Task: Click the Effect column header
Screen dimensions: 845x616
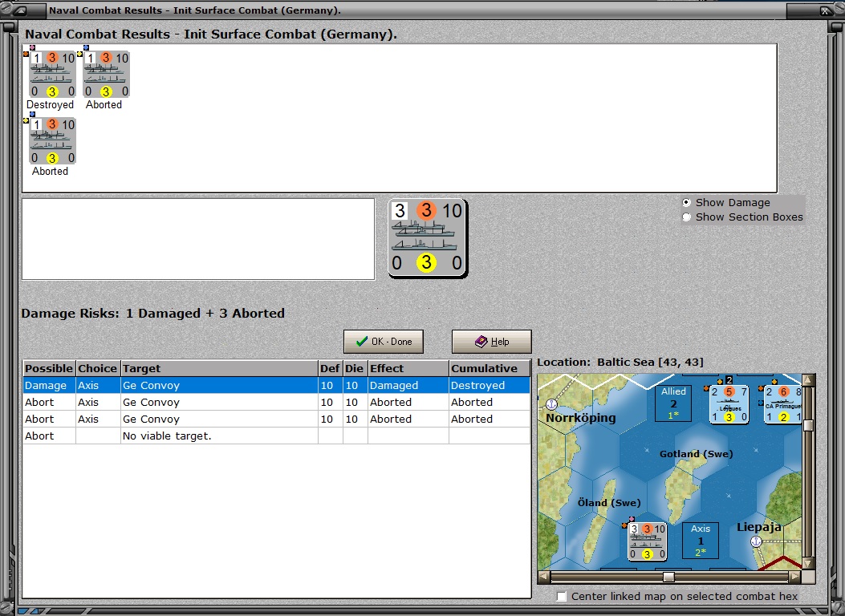Action: tap(408, 368)
